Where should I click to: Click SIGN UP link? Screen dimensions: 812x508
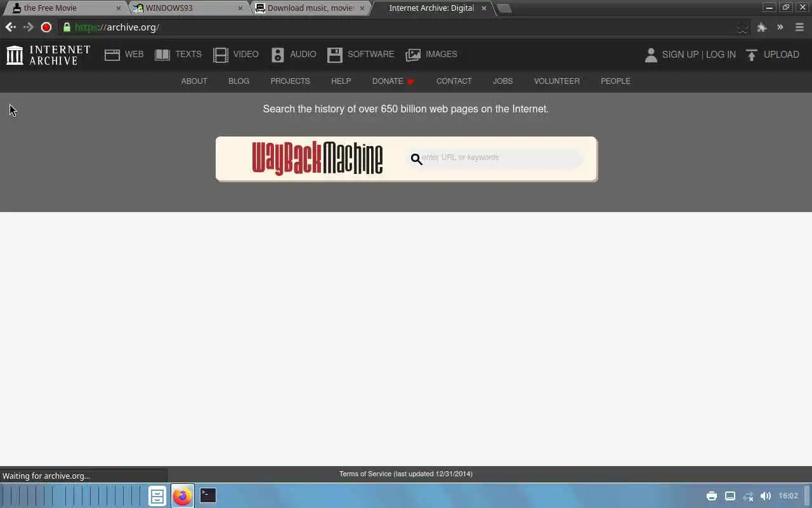(x=680, y=55)
